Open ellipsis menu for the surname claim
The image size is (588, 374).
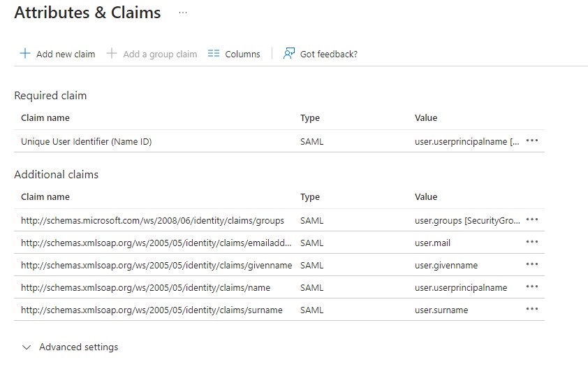tap(532, 309)
